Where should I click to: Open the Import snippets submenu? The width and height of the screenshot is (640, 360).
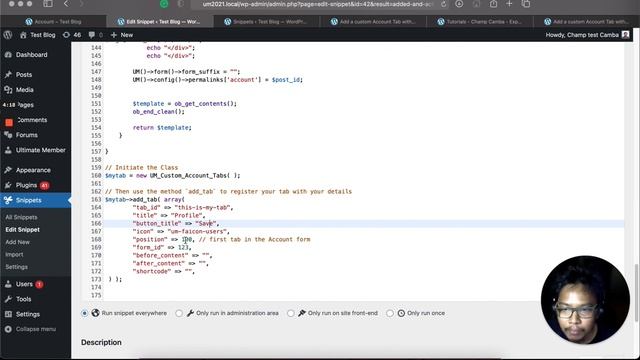point(14,254)
